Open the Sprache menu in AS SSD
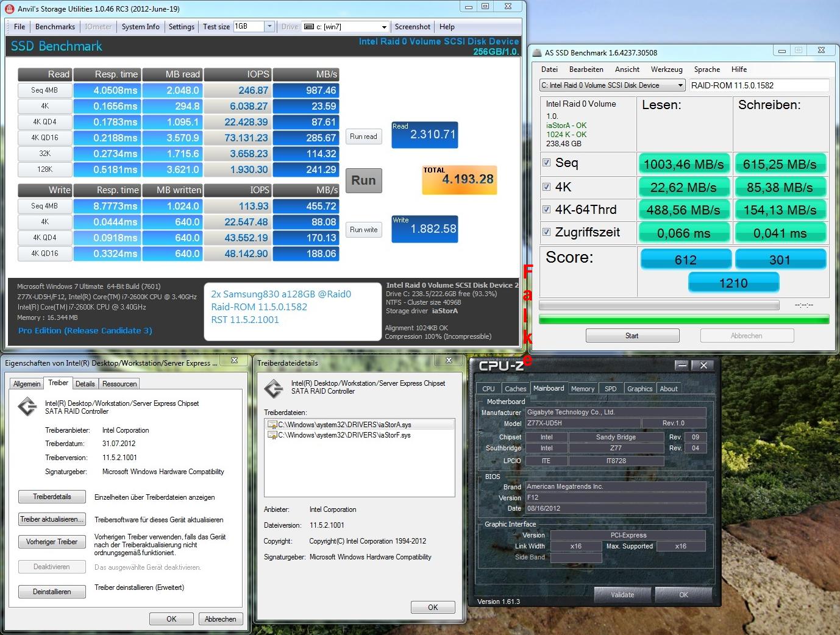The width and height of the screenshot is (840, 635). click(x=707, y=69)
